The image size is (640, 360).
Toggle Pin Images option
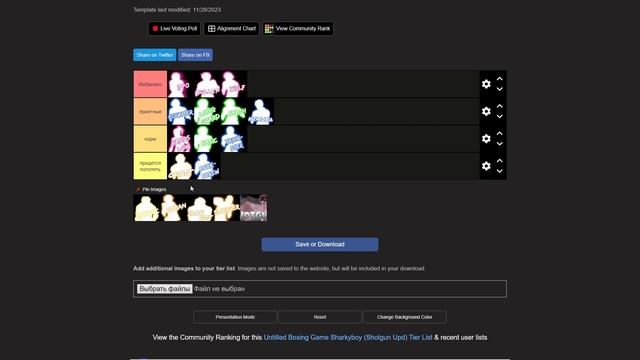pyautogui.click(x=151, y=189)
